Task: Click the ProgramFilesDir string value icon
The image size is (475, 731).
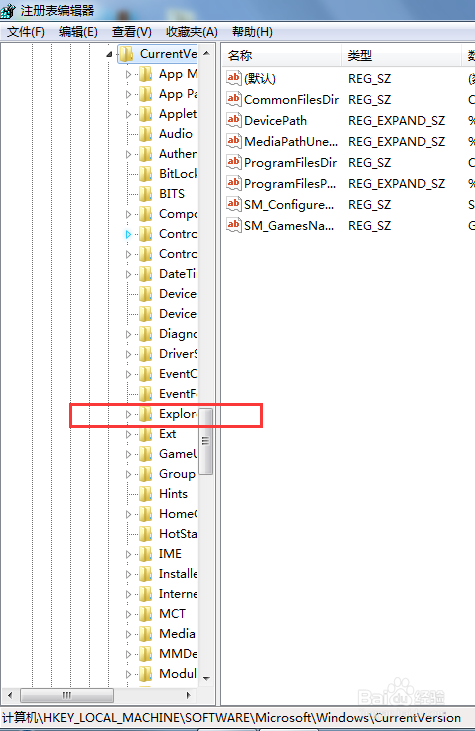Action: click(234, 162)
